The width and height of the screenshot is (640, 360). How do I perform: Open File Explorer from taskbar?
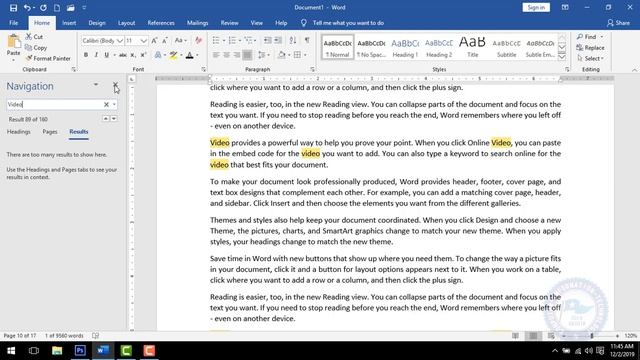(x=57, y=351)
